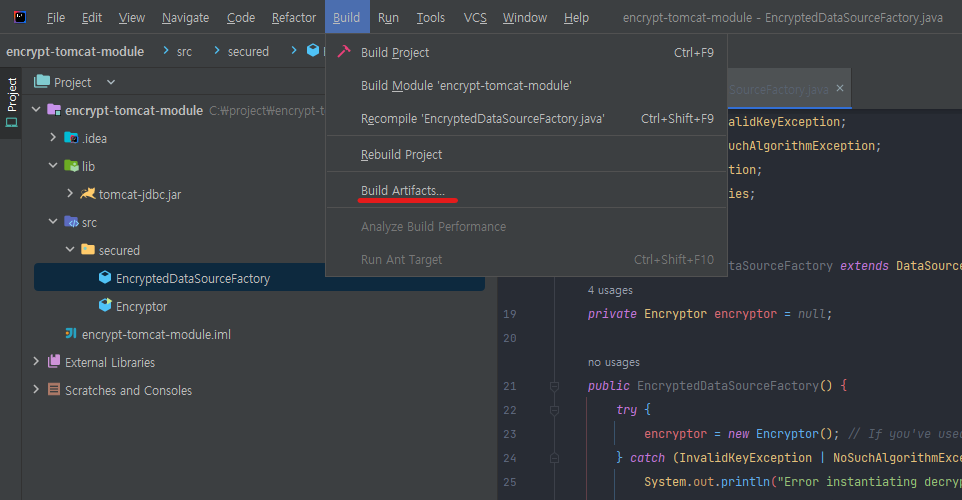Image resolution: width=962 pixels, height=500 pixels.
Task: Fold the try block at line 22
Action: 554,410
